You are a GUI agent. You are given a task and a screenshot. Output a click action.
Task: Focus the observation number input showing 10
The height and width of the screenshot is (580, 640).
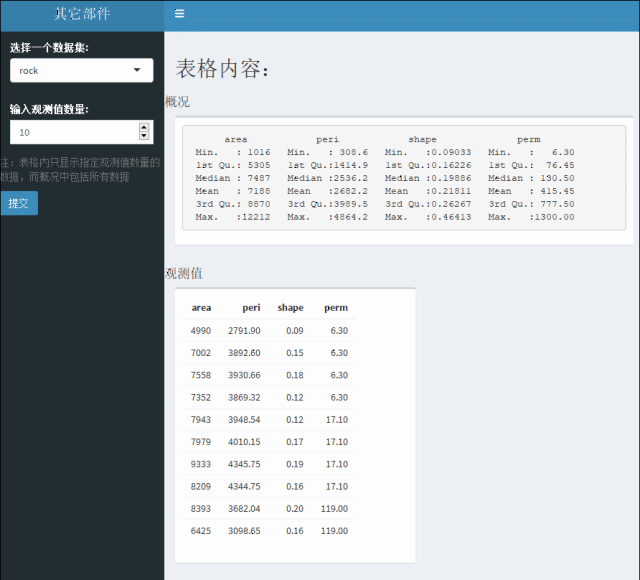coord(82,132)
